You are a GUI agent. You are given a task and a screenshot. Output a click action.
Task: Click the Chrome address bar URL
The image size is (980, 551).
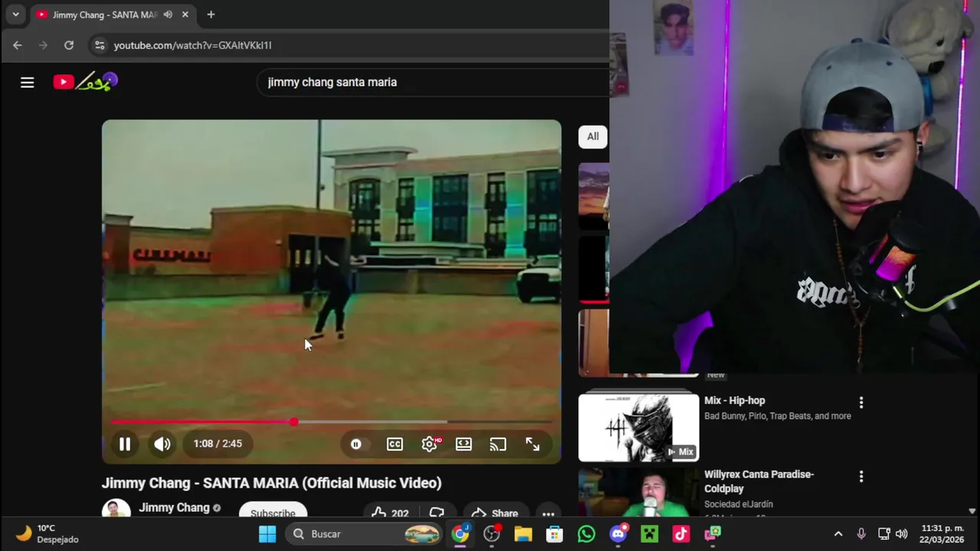click(x=193, y=45)
